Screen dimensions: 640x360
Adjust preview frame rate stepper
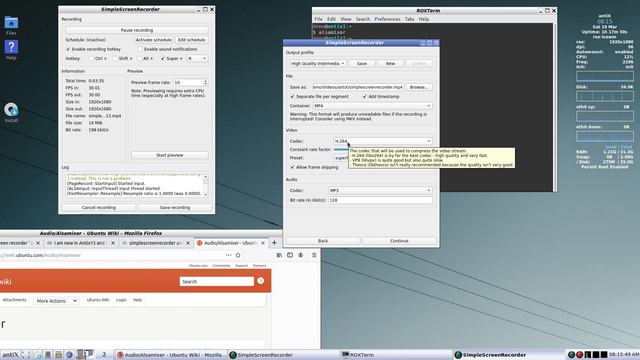point(206,82)
